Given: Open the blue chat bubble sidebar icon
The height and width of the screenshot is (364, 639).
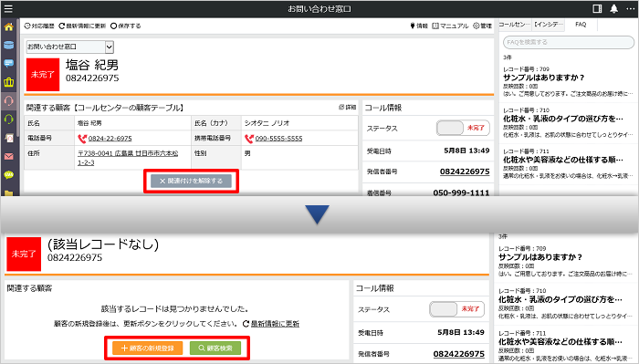Looking at the screenshot, I should 8,64.
